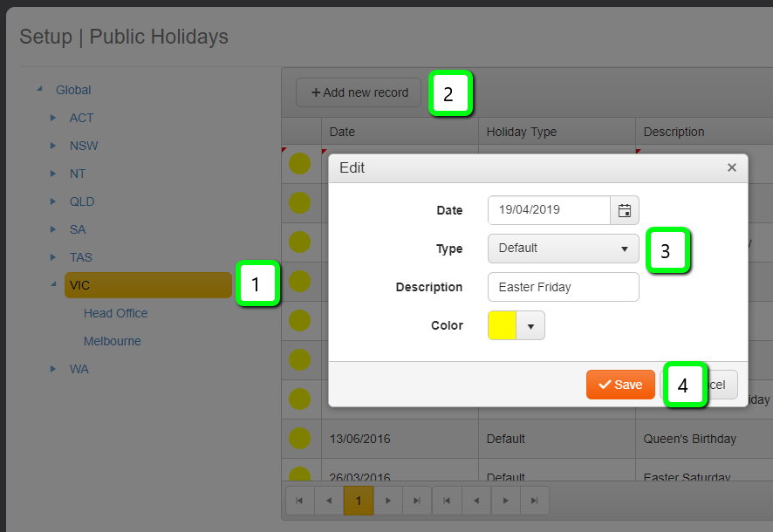The height and width of the screenshot is (532, 773).
Task: Open the Color picker dropdown arrow
Action: point(530,326)
